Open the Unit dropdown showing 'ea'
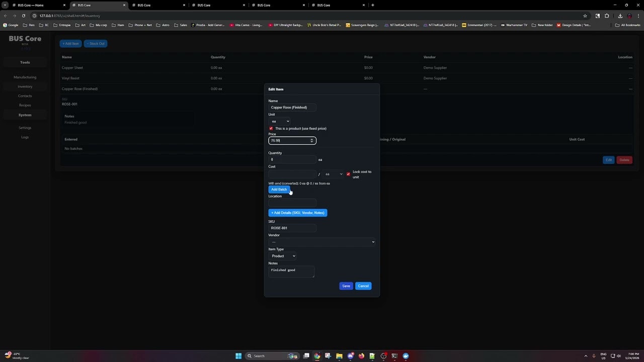 (x=280, y=121)
